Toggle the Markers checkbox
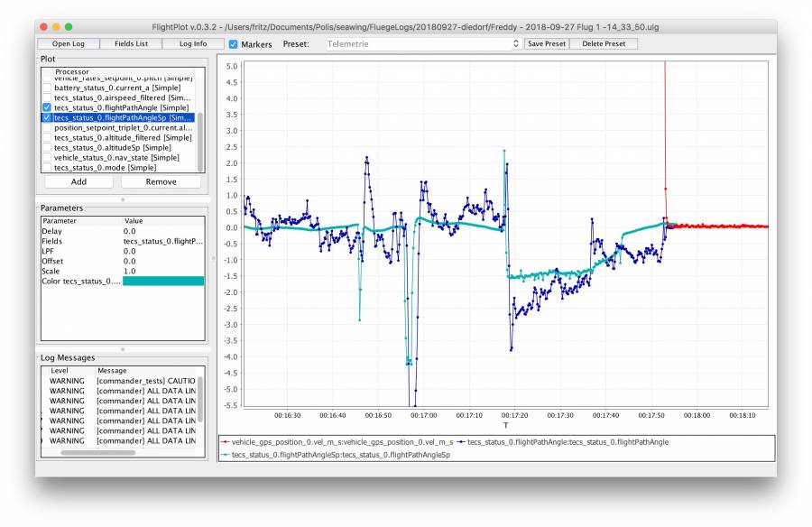The height and width of the screenshot is (527, 812). click(234, 44)
